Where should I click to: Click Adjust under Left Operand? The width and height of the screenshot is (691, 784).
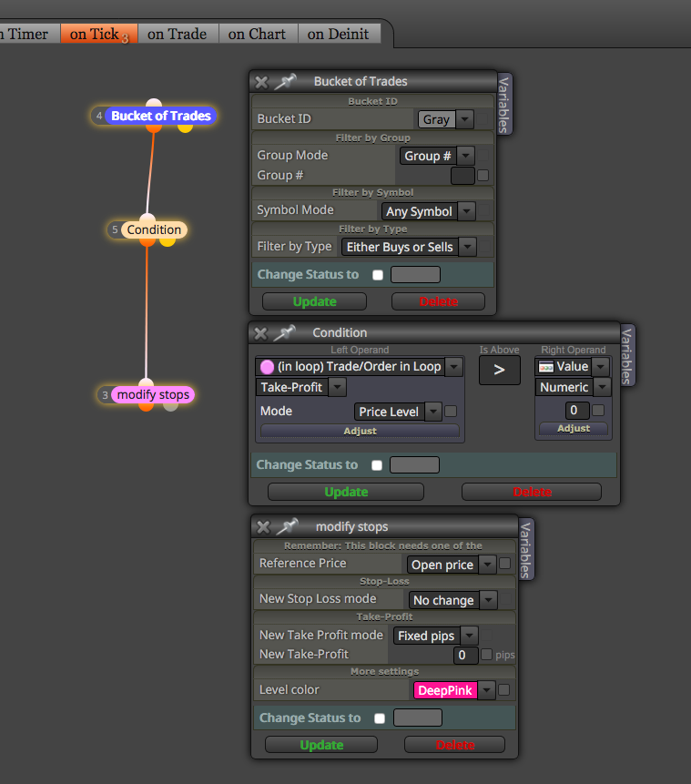coord(360,431)
